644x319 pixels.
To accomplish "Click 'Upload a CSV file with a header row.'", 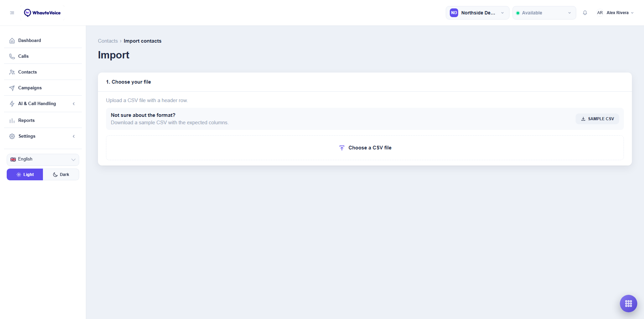I will (147, 100).
